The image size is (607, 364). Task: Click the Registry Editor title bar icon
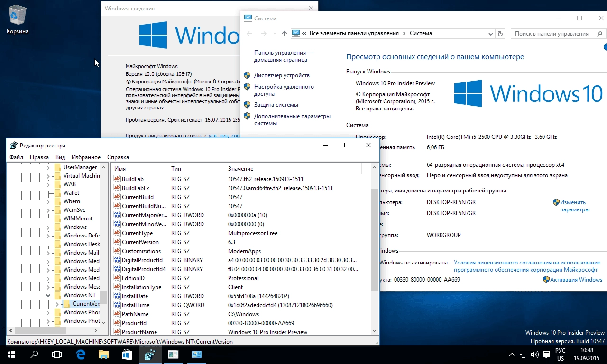[13, 146]
